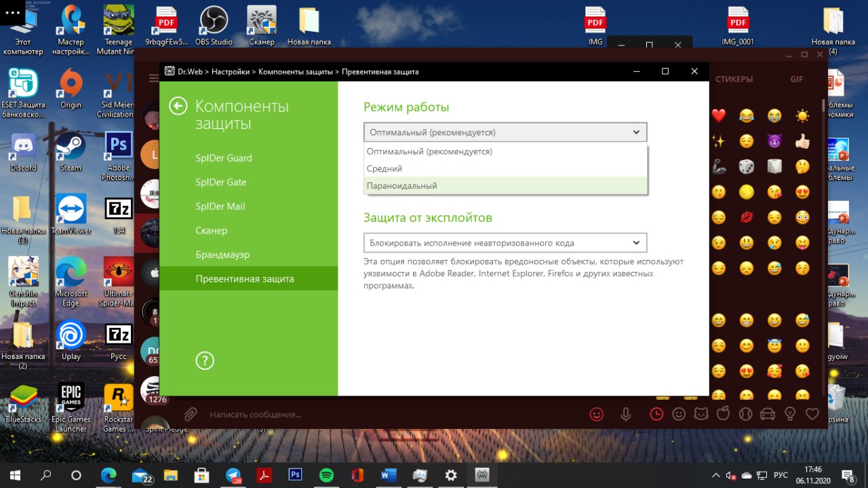Screen dimensions: 868x488
Task: Open Dr.Web window from taskbar
Action: (x=482, y=474)
